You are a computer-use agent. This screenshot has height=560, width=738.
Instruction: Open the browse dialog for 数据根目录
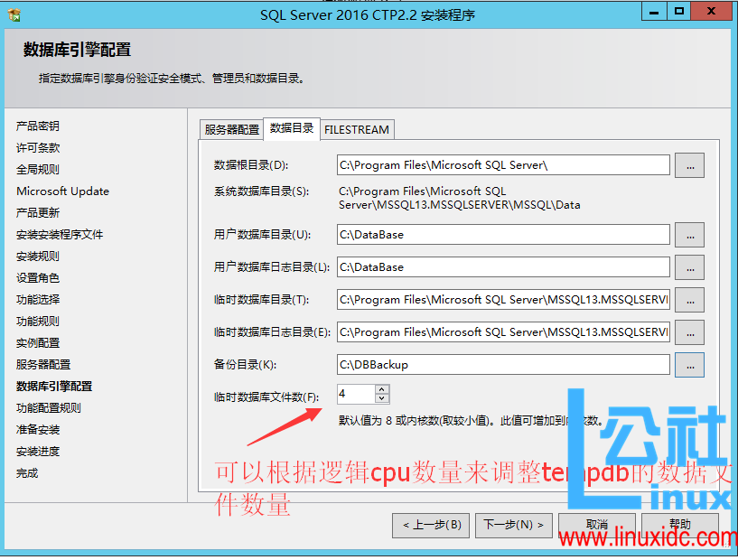[x=690, y=165]
